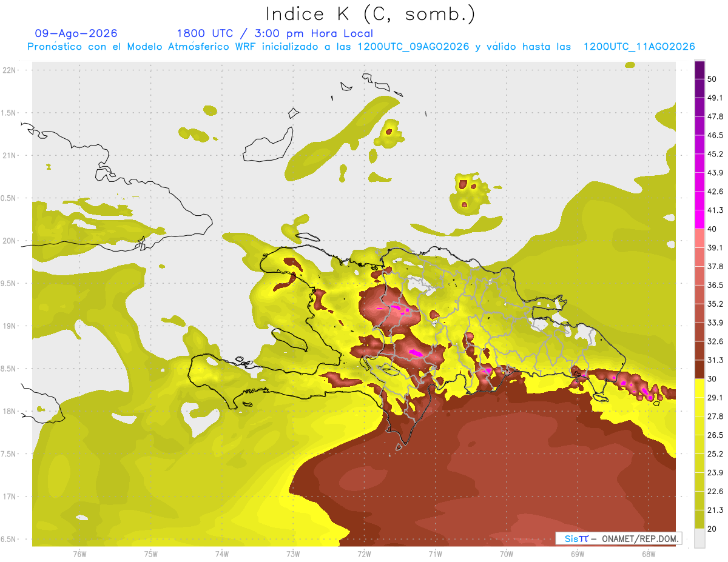The width and height of the screenshot is (728, 562).
Task: Click the "21N" latitude axis label
Action: [10, 156]
